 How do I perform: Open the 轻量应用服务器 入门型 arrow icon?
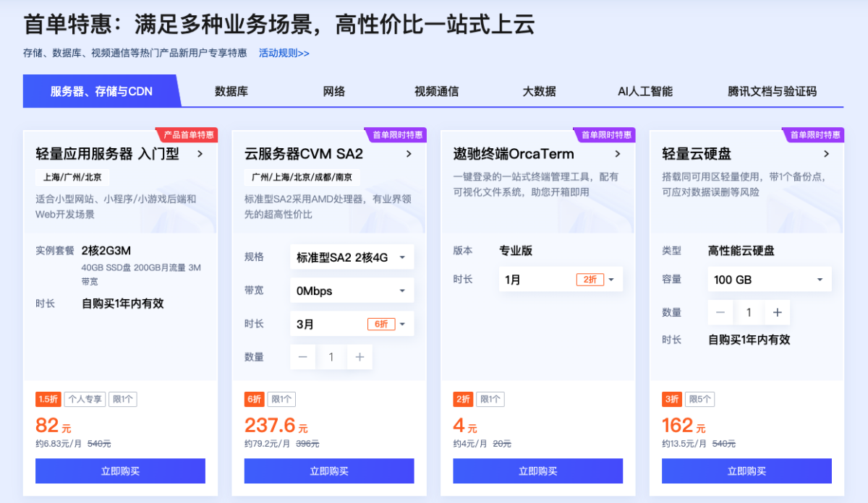[200, 153]
